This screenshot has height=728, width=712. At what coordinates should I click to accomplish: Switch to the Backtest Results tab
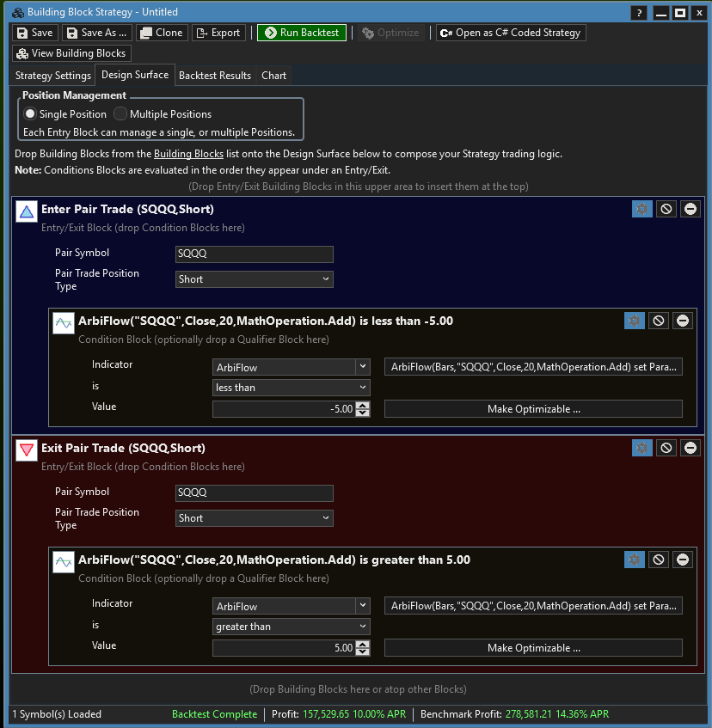(x=215, y=76)
